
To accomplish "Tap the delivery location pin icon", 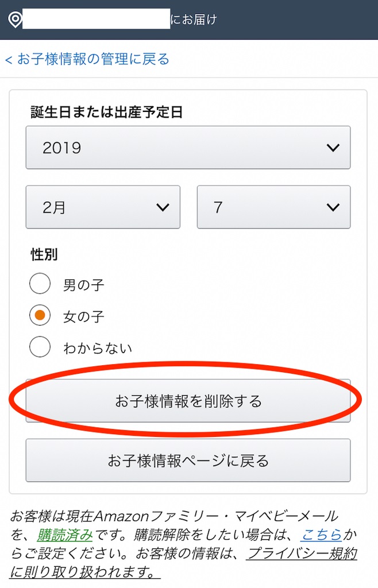I will coord(15,20).
